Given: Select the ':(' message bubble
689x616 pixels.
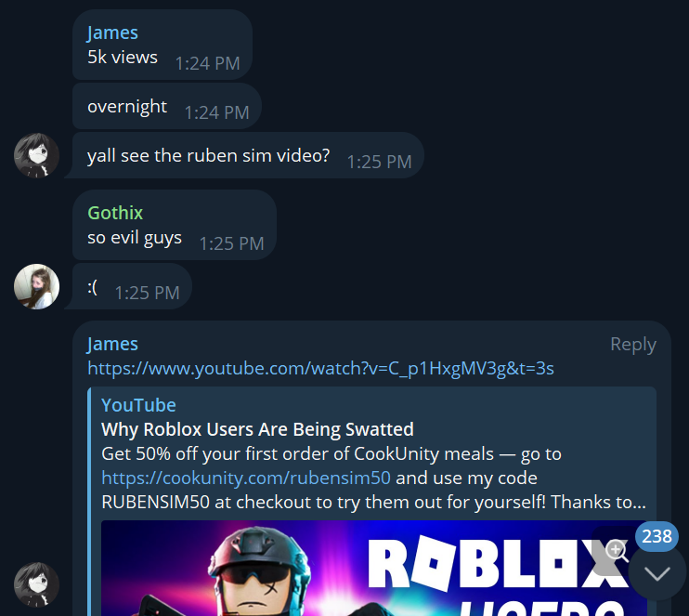Looking at the screenshot, I should [132, 287].
